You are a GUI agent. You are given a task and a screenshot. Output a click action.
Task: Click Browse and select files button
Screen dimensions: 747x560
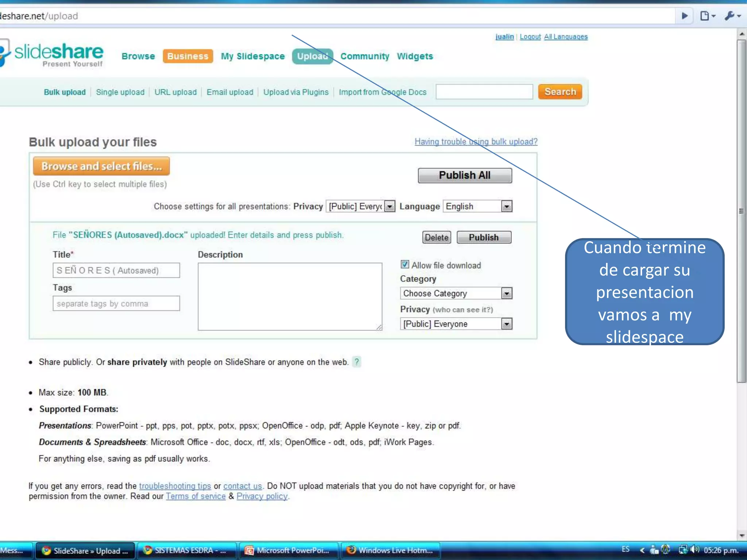(101, 166)
